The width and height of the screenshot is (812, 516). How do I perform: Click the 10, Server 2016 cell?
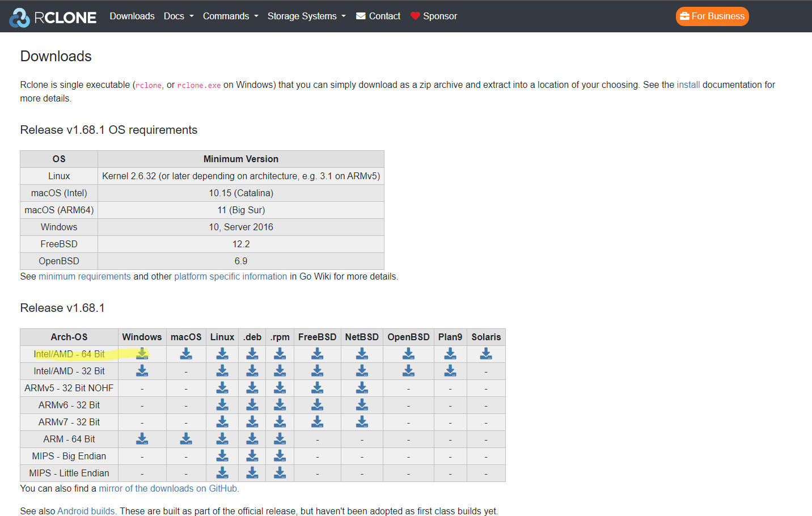tap(241, 227)
